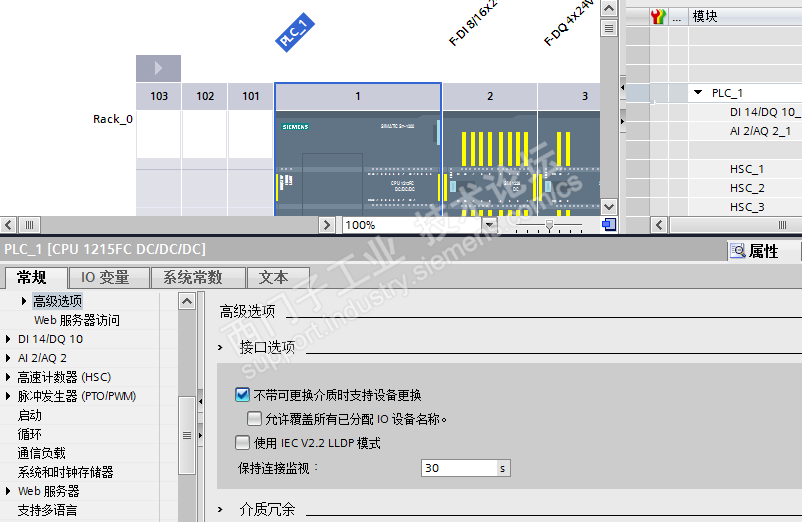Click slot 101 header
The image size is (802, 522).
[251, 96]
